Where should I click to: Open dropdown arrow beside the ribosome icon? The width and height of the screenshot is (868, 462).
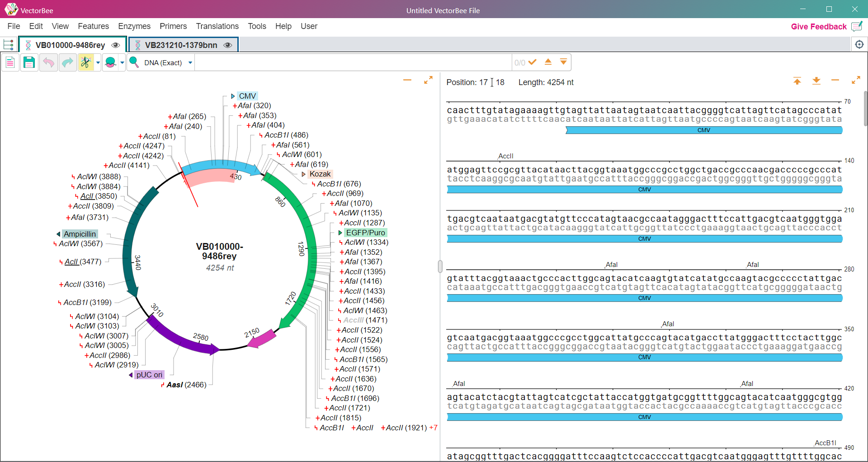point(122,63)
